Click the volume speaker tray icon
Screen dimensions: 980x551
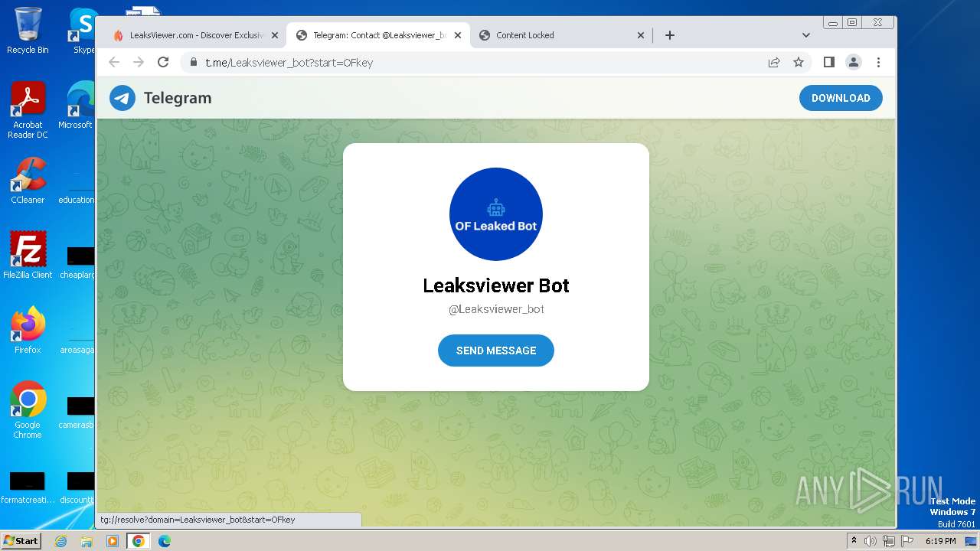[871, 541]
